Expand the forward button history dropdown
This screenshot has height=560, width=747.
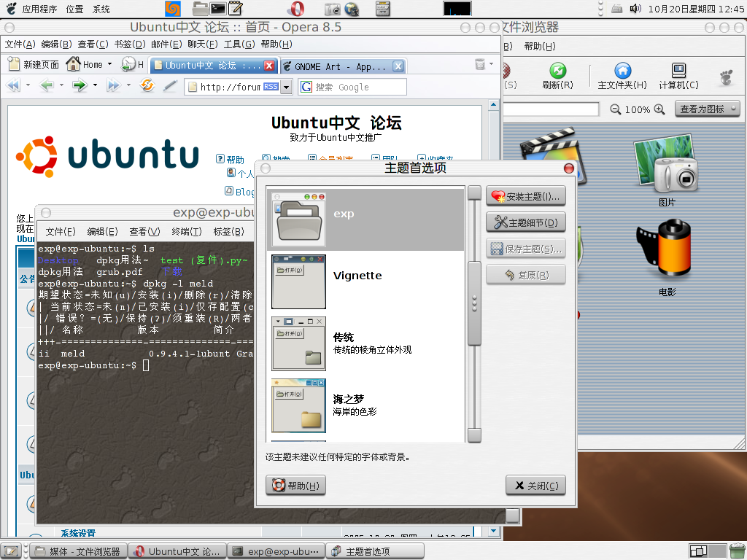(x=95, y=85)
